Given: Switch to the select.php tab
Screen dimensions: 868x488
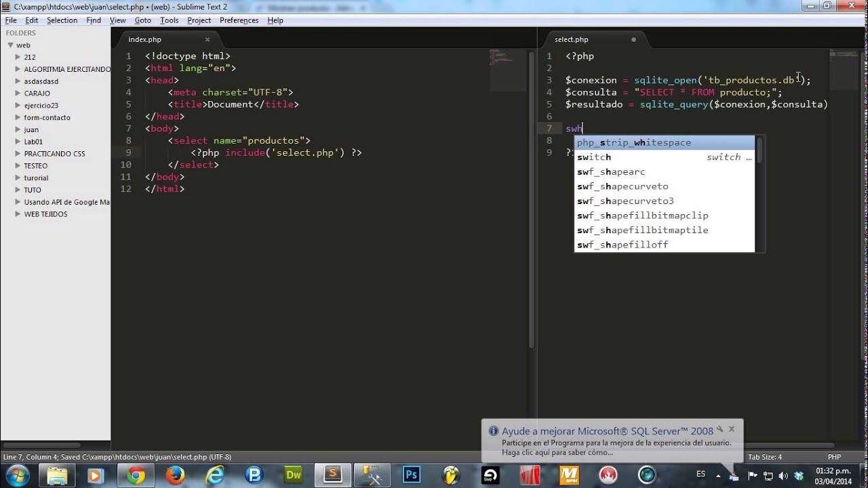Looking at the screenshot, I should [x=572, y=39].
